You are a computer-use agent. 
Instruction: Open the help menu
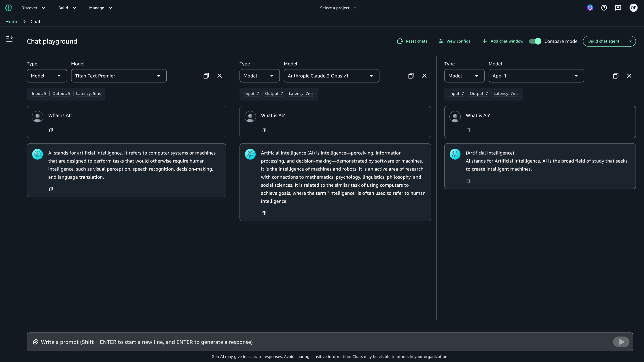pos(604,8)
